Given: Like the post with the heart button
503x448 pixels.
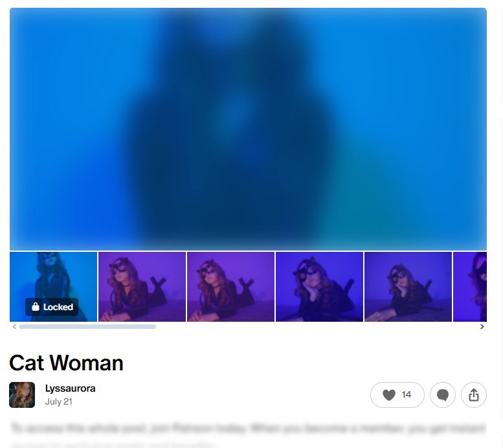Looking at the screenshot, I should (x=397, y=395).
